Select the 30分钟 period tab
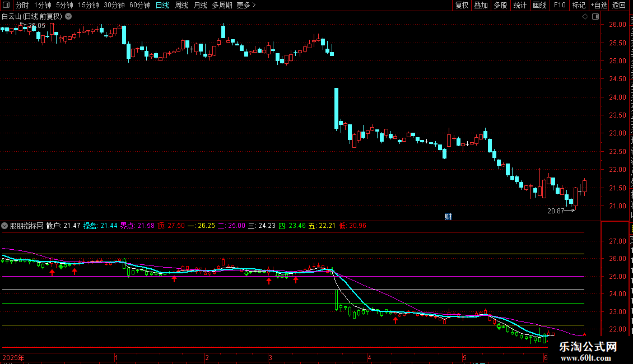 click(114, 5)
